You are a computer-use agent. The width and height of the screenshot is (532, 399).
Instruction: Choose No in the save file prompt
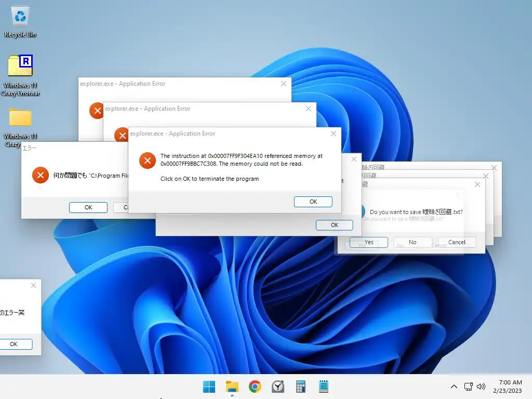click(x=413, y=242)
